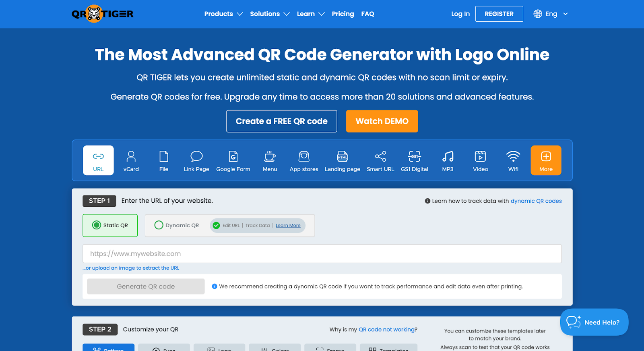
Task: Expand the Learn dropdown chevron
Action: coord(322,14)
